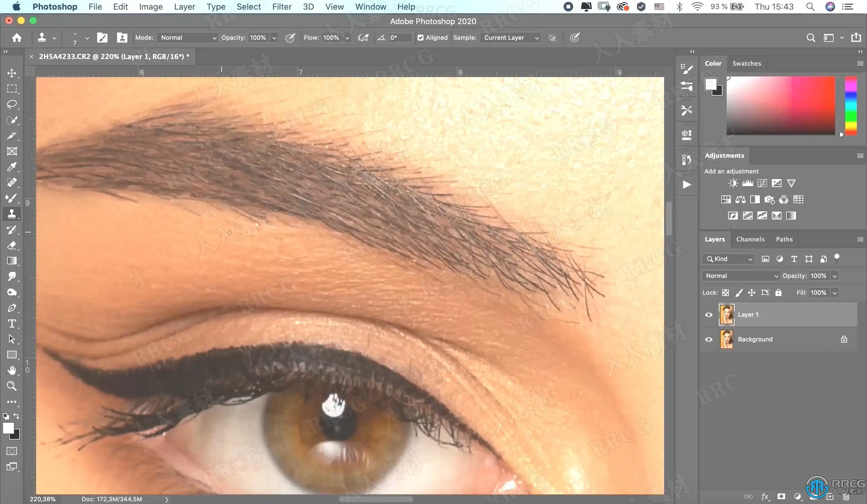
Task: Add a Curves adjustment
Action: click(762, 183)
